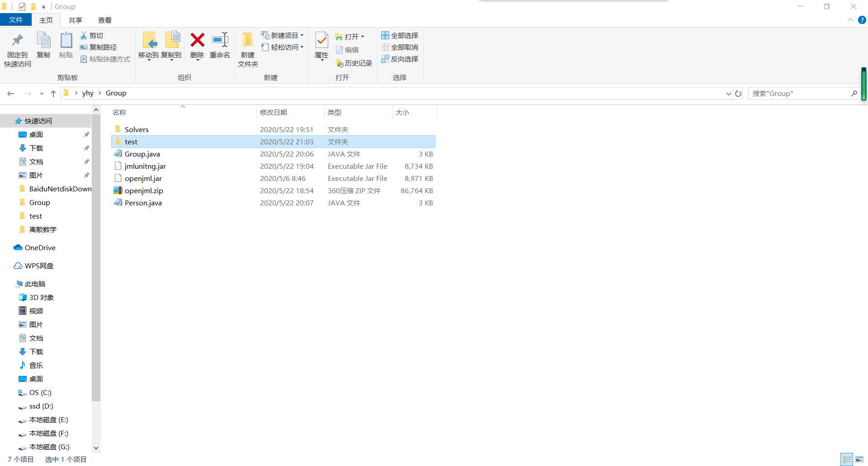
Task: Customize the Quick Access Toolbar dropdown
Action: tap(43, 7)
